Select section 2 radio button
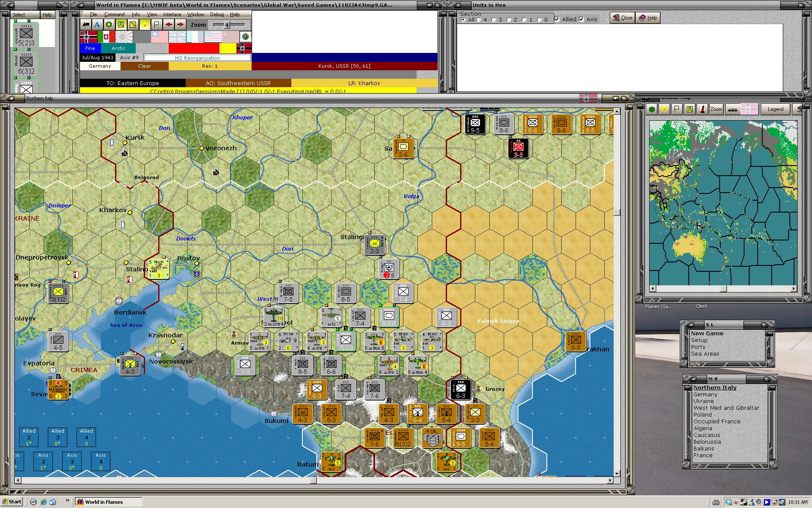 509,19
